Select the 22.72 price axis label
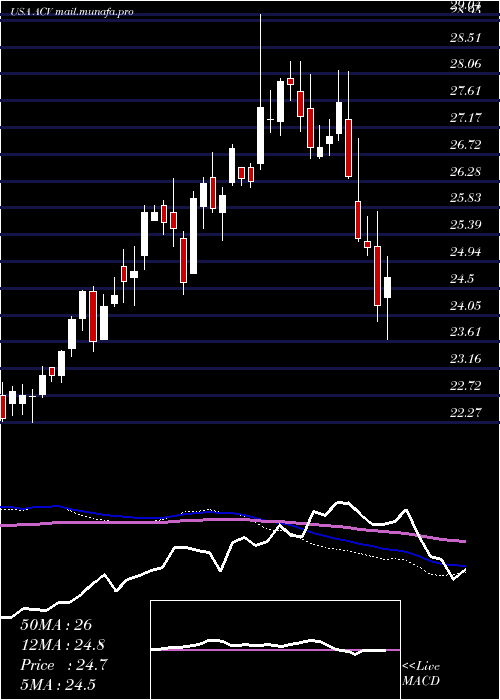Image resolution: width=500 pixels, height=700 pixels. click(466, 385)
